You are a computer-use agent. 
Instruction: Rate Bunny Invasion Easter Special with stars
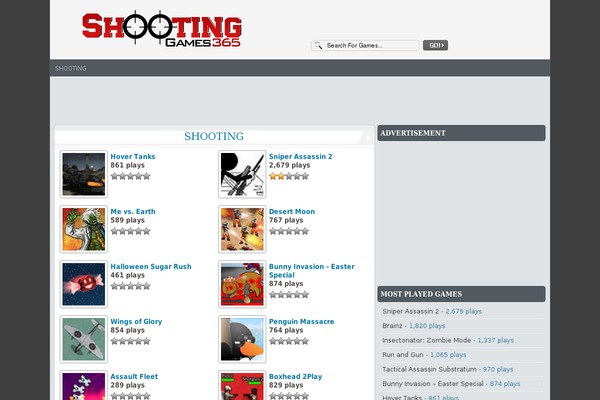click(289, 295)
